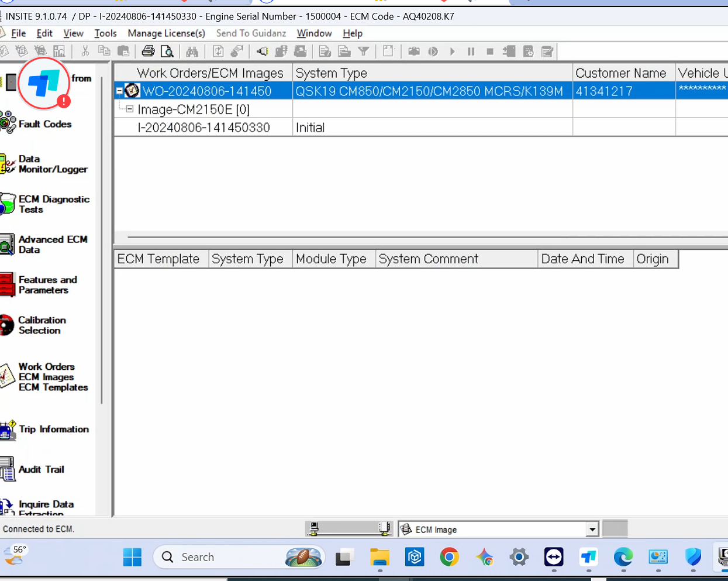
Task: Click the Copy toolbar icon
Action: tap(104, 51)
